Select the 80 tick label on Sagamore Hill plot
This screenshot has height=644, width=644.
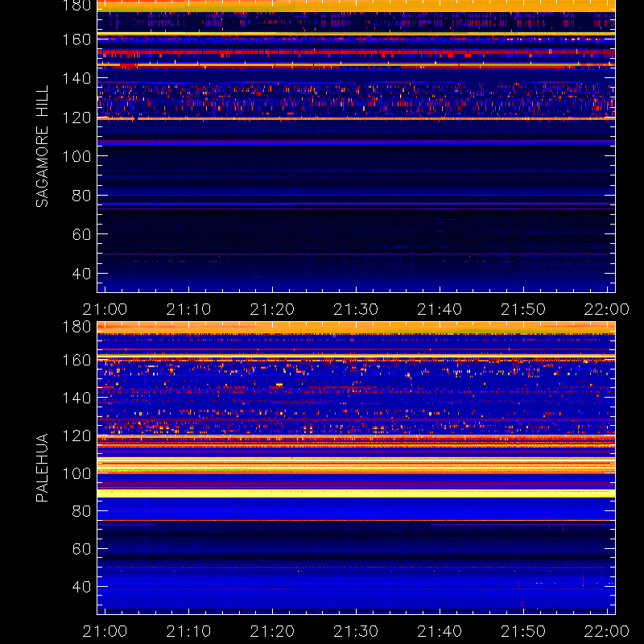click(x=81, y=195)
